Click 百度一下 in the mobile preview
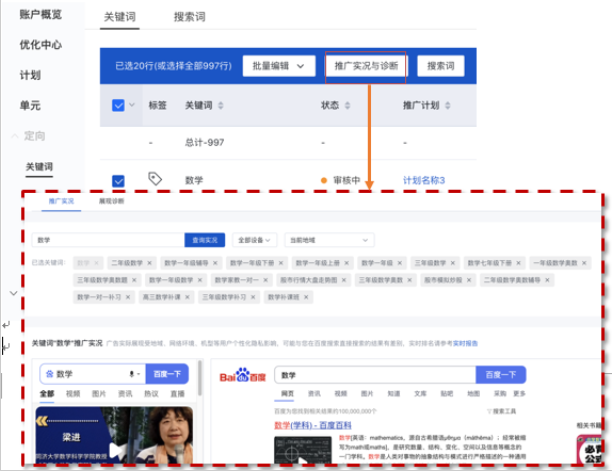This screenshot has height=474, width=612. pyautogui.click(x=167, y=374)
